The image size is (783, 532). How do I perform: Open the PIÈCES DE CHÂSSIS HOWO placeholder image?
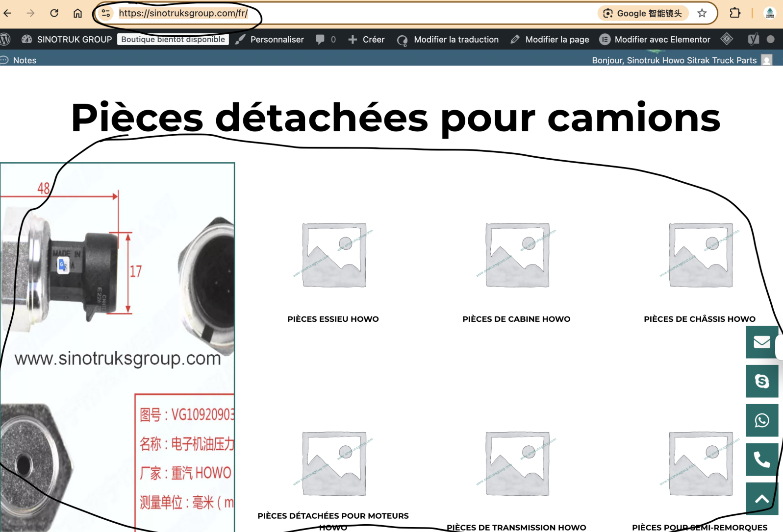coord(700,255)
